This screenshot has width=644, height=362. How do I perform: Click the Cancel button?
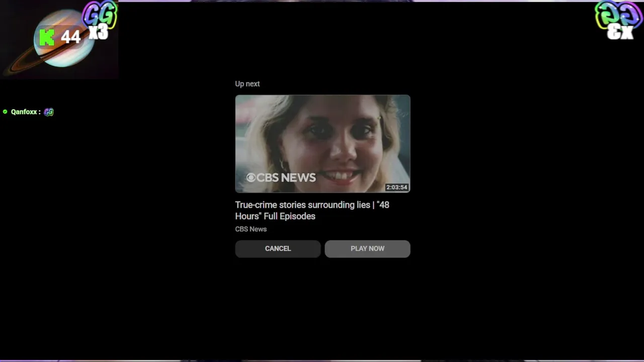point(278,249)
